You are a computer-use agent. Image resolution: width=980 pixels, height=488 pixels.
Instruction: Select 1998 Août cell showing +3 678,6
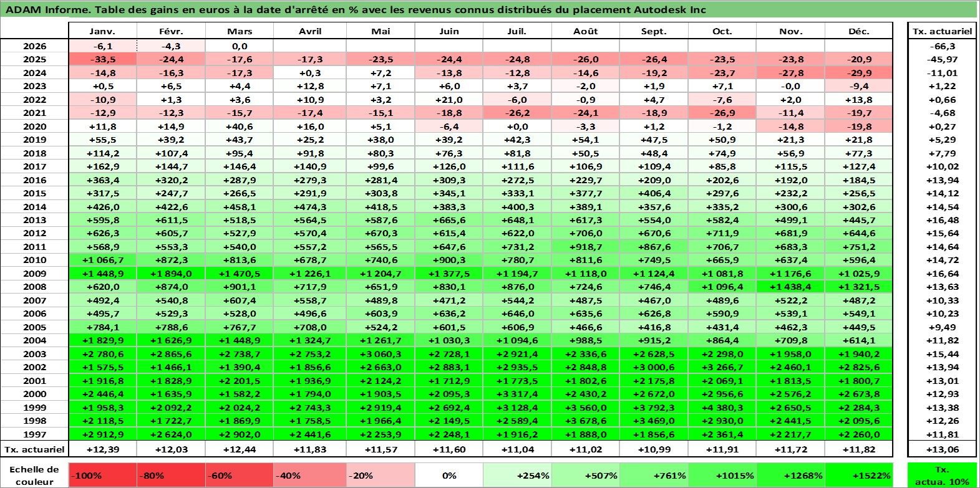pyautogui.click(x=585, y=421)
